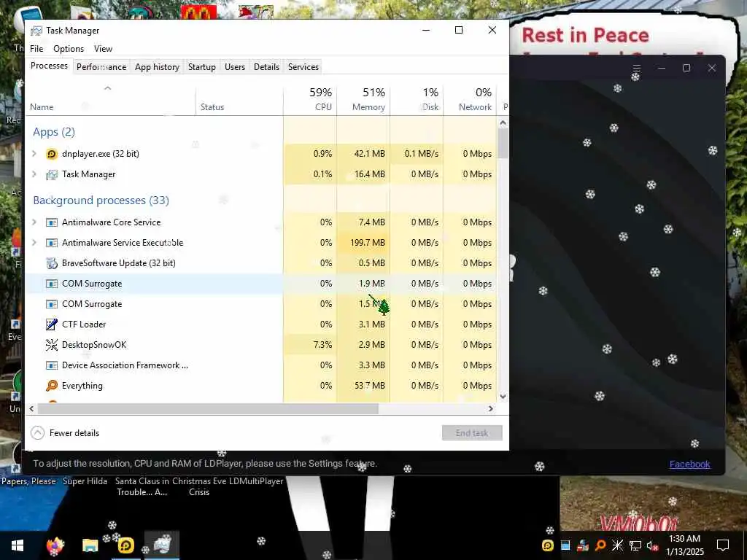Viewport: 747px width, 560px height.
Task: Collapse view with Fewer details
Action: (65, 433)
